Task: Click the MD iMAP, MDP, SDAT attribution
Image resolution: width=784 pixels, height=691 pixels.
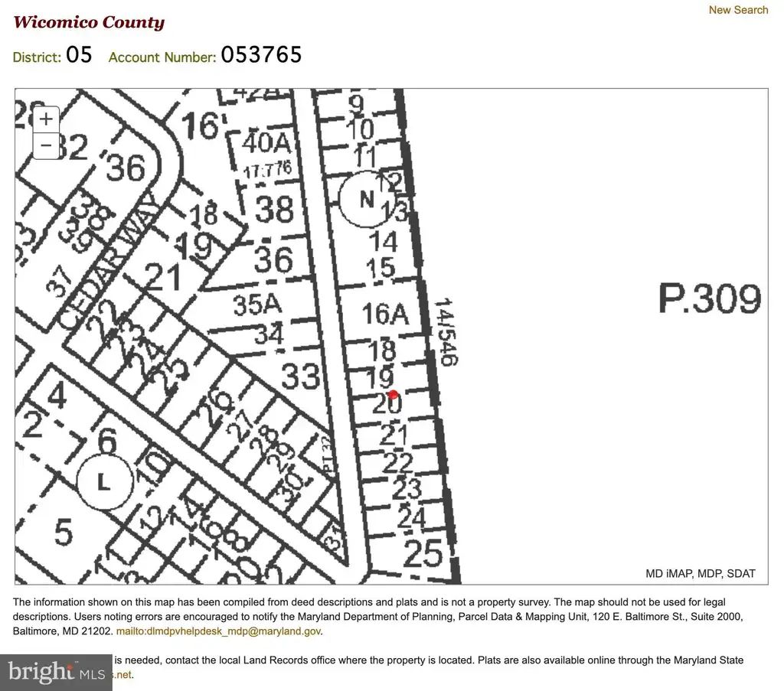Action: (701, 574)
